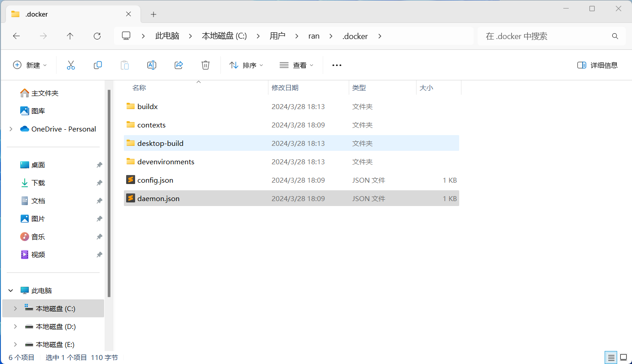This screenshot has width=632, height=364.
Task: Click 此电脑 in the address breadcrumb
Action: 167,36
